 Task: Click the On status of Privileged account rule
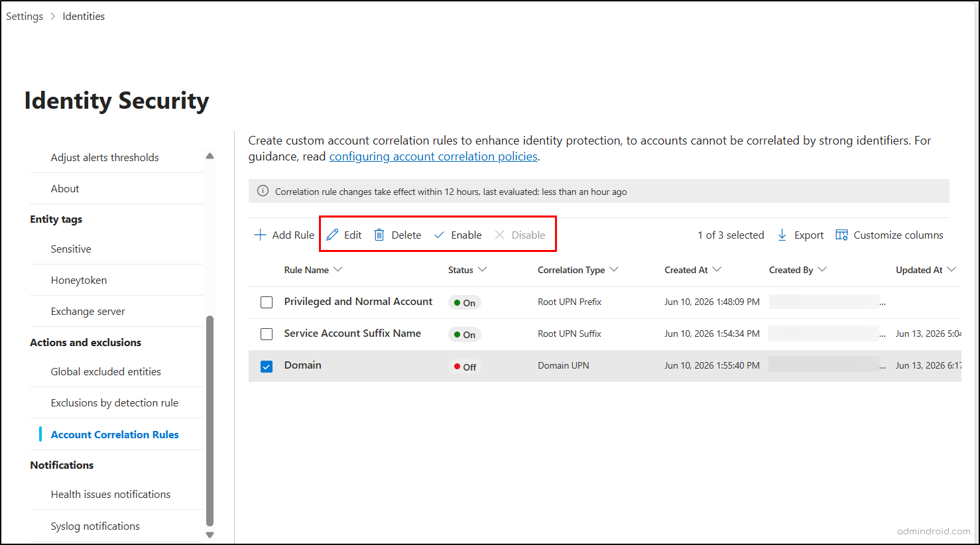465,302
